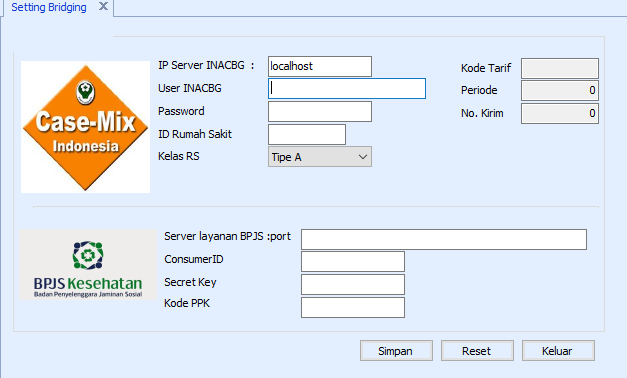Click the Password input field

319,111
